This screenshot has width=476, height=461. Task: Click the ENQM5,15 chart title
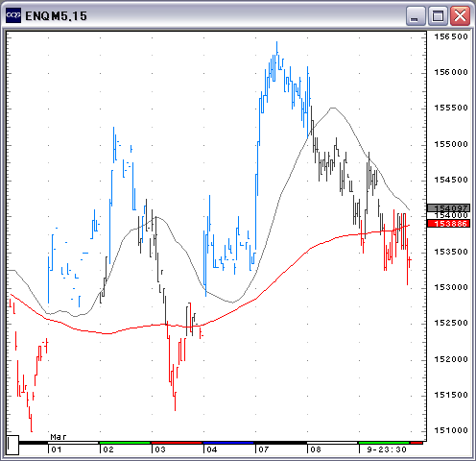56,16
